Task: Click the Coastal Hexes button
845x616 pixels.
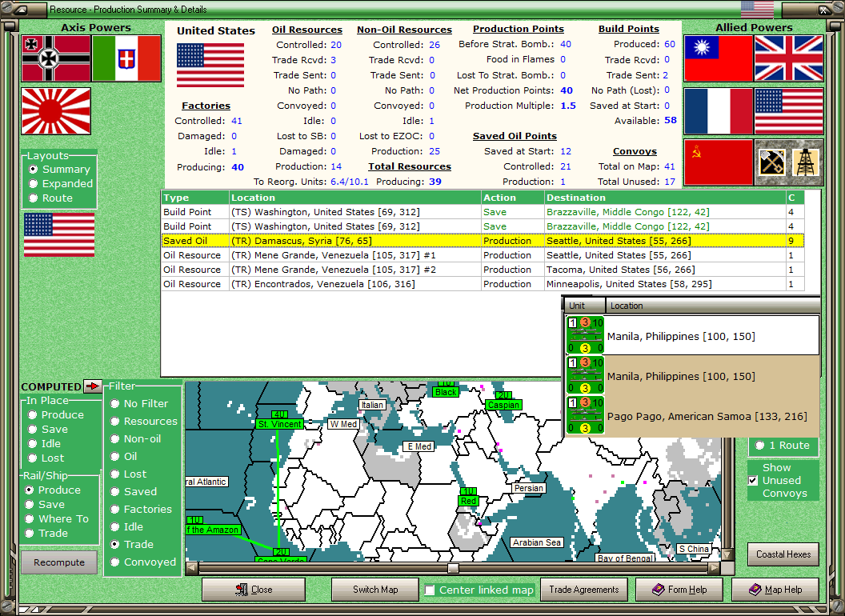Action: (783, 554)
